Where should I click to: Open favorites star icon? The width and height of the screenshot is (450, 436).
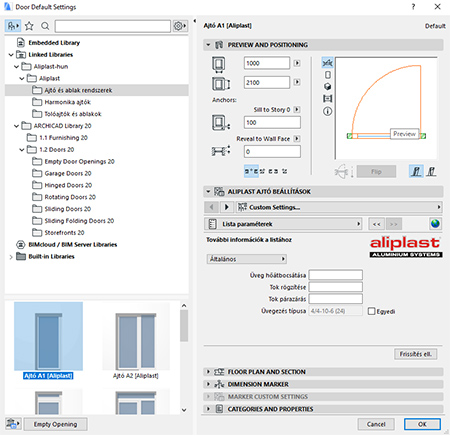pos(29,26)
